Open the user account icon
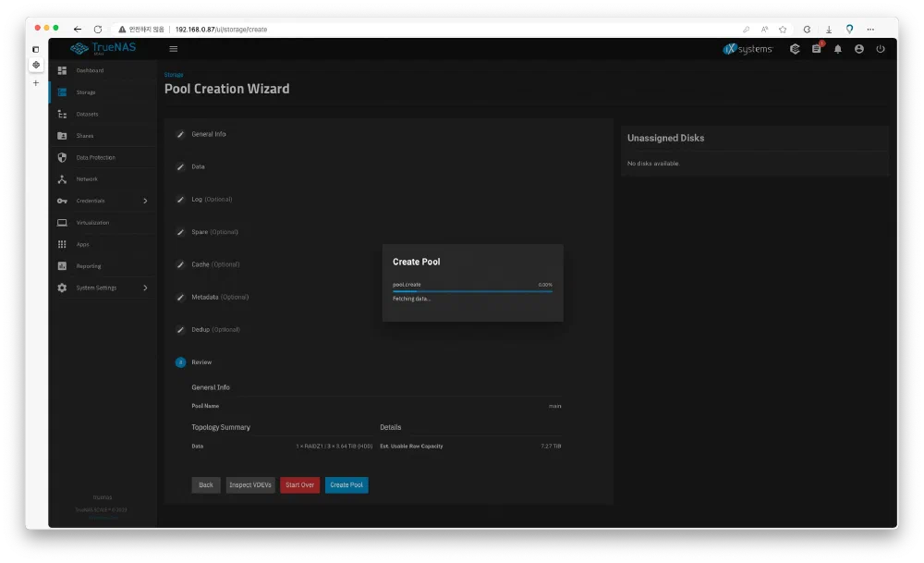This screenshot has width=924, height=563. [859, 49]
